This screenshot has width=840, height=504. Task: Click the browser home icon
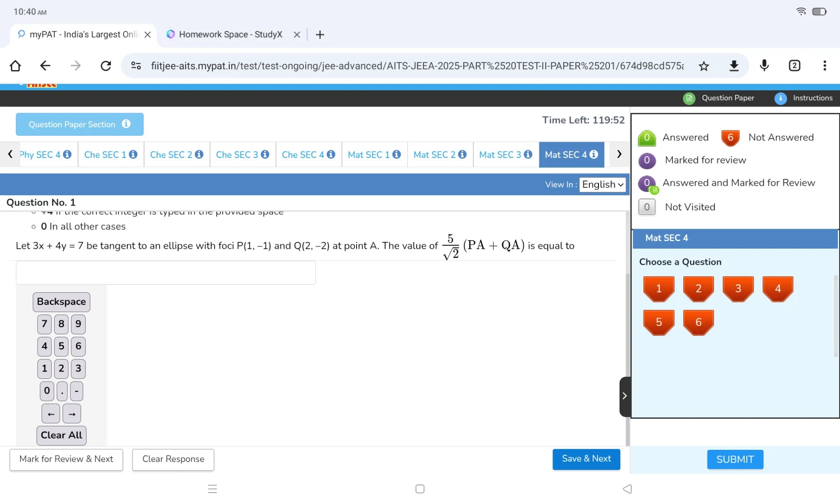[x=15, y=66]
